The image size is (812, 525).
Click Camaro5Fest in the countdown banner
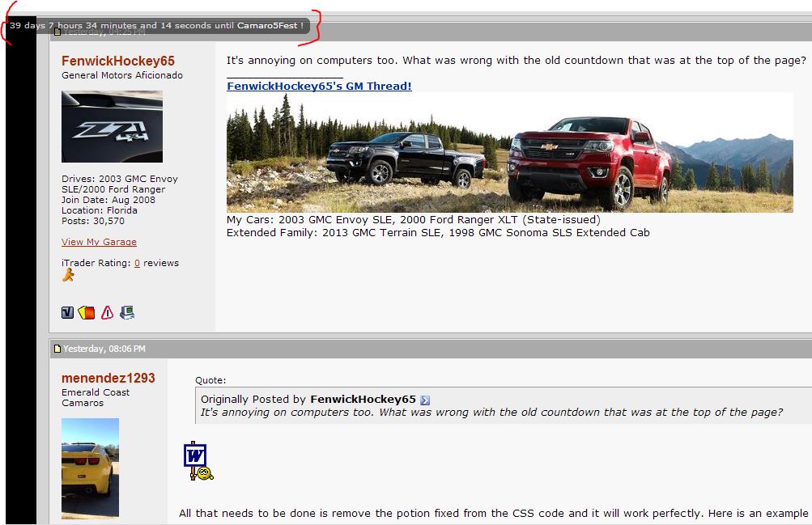(x=267, y=25)
